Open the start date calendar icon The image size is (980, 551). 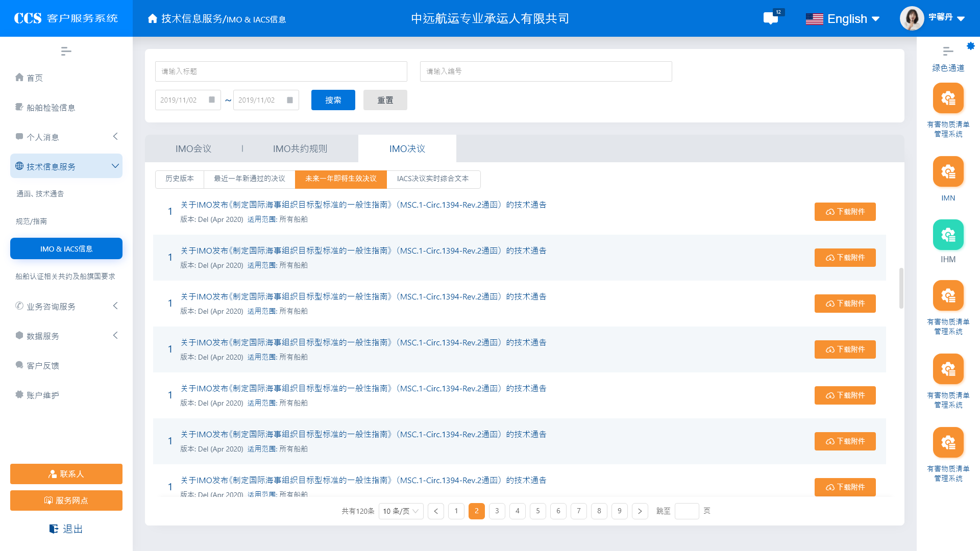[x=212, y=100]
